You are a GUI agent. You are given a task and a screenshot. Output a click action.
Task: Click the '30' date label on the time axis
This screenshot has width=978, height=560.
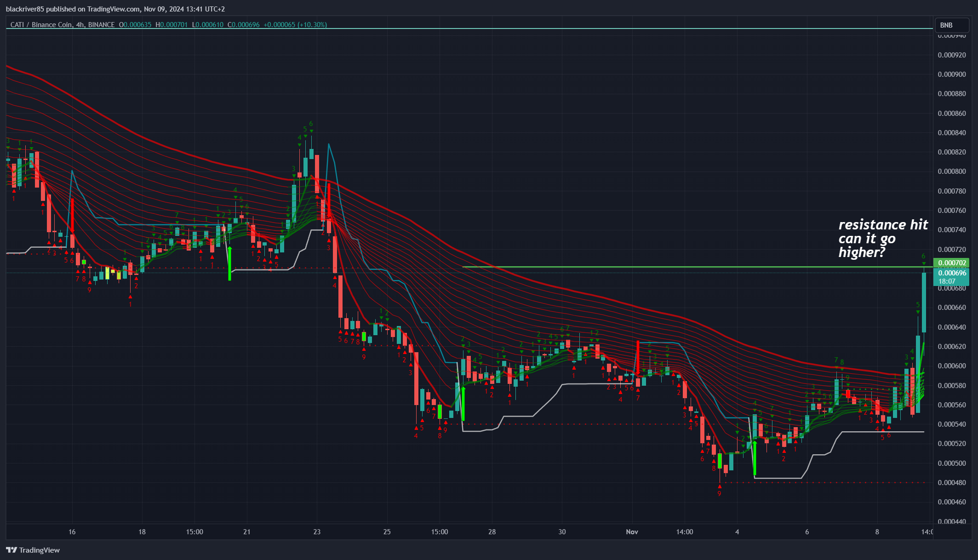pyautogui.click(x=562, y=532)
